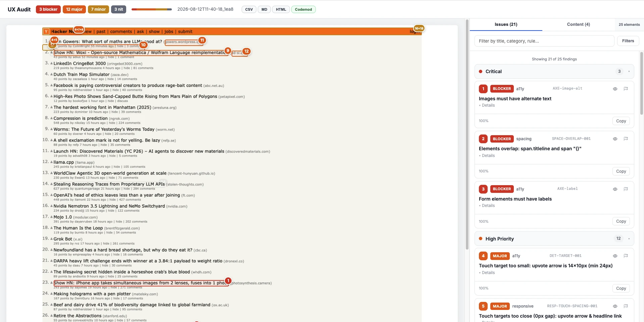The height and width of the screenshot is (322, 644).
Task: Collapse the Critical severity group
Action: 554,71
